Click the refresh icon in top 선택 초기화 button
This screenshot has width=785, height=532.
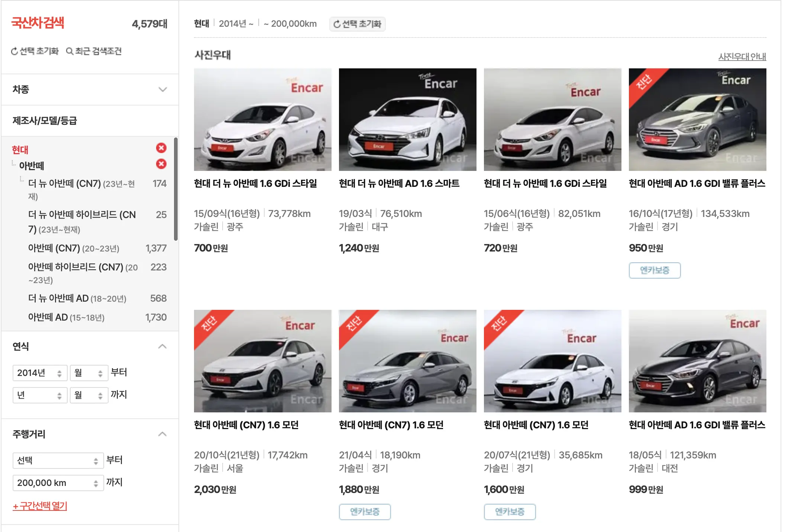pos(337,25)
